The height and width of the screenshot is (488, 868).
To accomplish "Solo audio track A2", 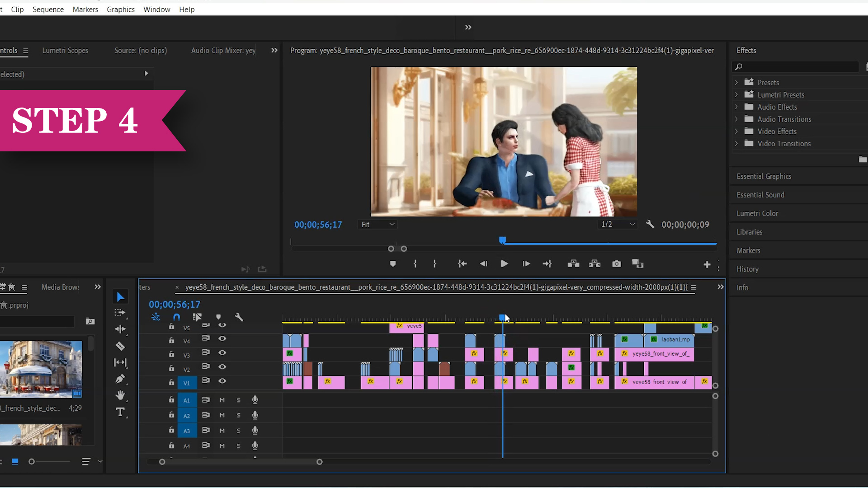I will [239, 415].
